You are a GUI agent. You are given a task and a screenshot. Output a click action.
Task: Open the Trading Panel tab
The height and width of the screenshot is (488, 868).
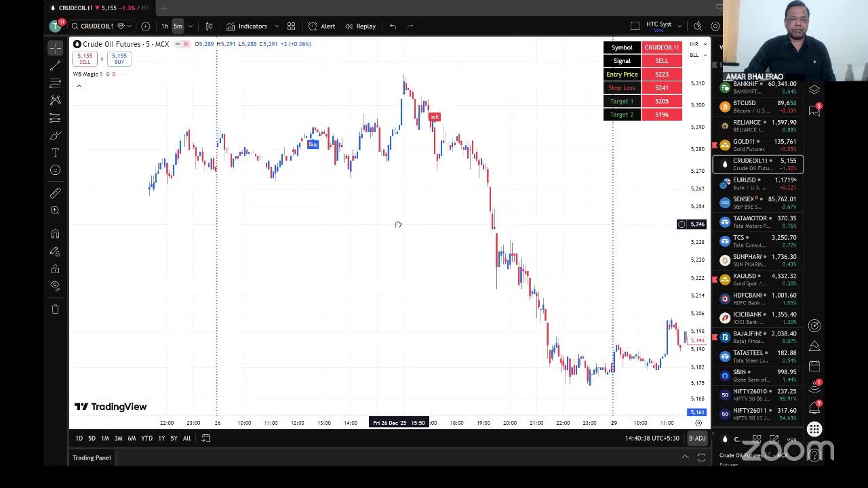92,458
